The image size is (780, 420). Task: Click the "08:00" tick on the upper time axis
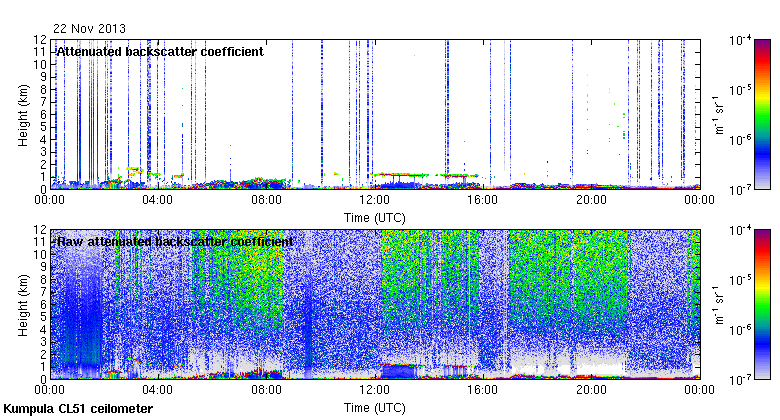coord(266,200)
